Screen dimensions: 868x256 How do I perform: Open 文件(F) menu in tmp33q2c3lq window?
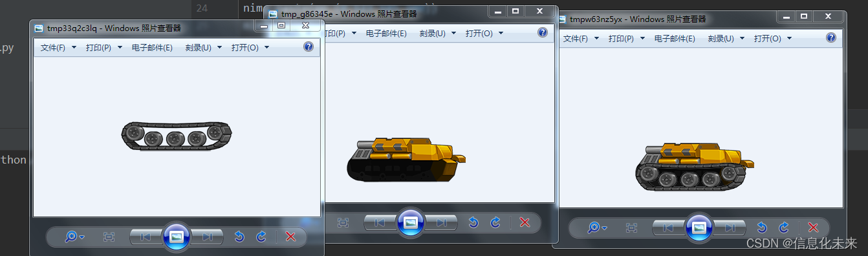pos(58,48)
